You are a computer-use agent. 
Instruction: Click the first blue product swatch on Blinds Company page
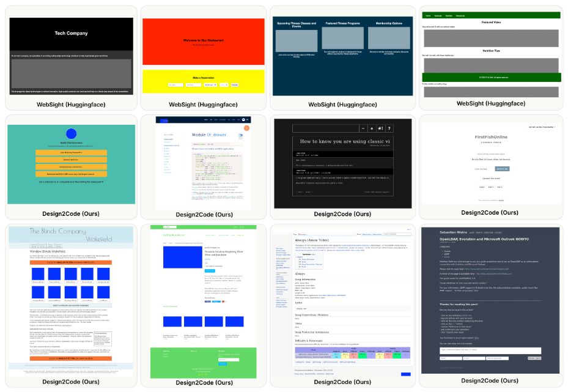40,273
